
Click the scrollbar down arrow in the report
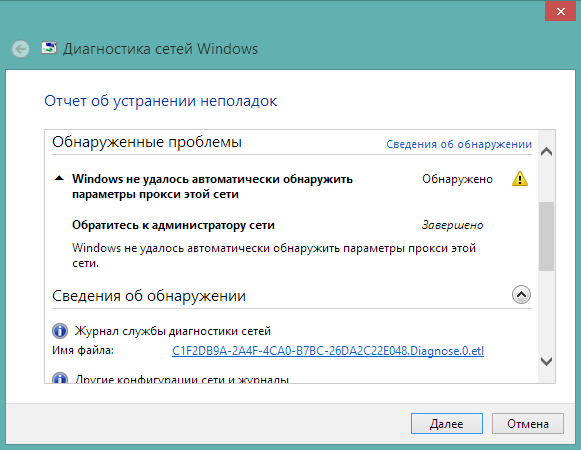pyautogui.click(x=547, y=361)
